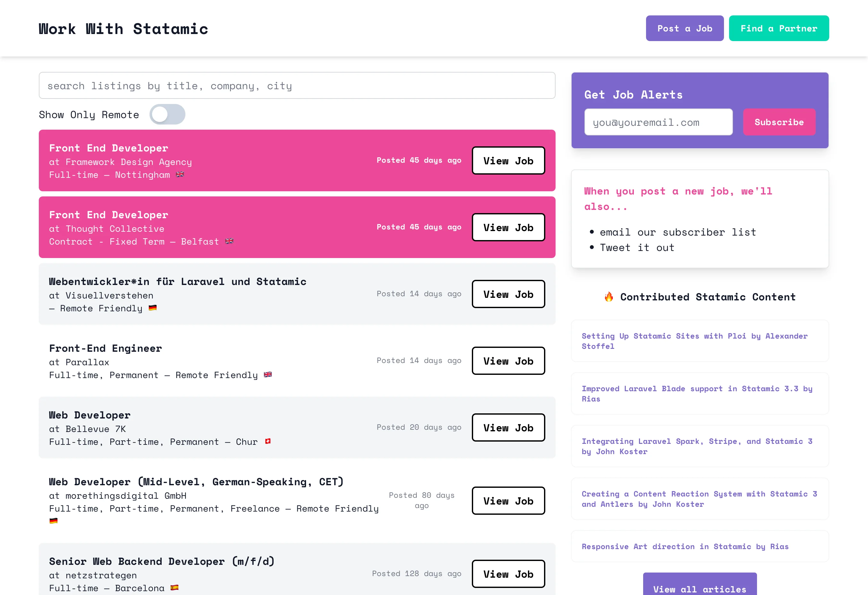This screenshot has width=868, height=595.
Task: Focus the listings search field
Action: click(297, 86)
